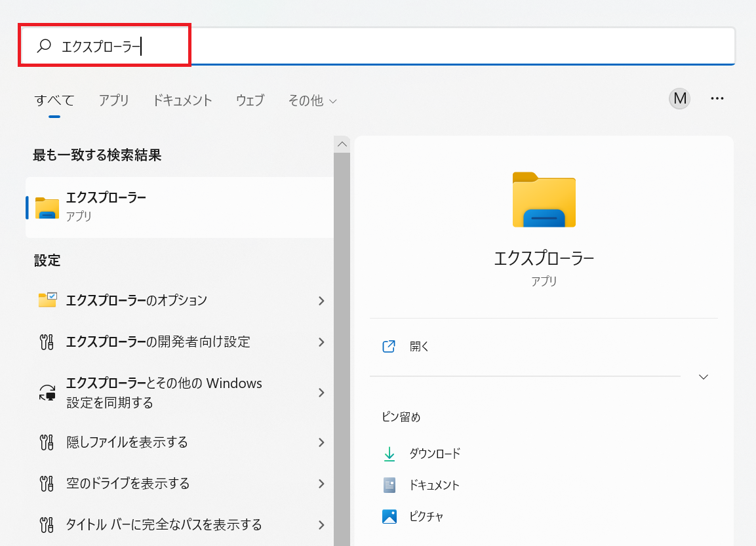The image size is (756, 546).
Task: Click the magnifying glass search icon
Action: tap(44, 46)
